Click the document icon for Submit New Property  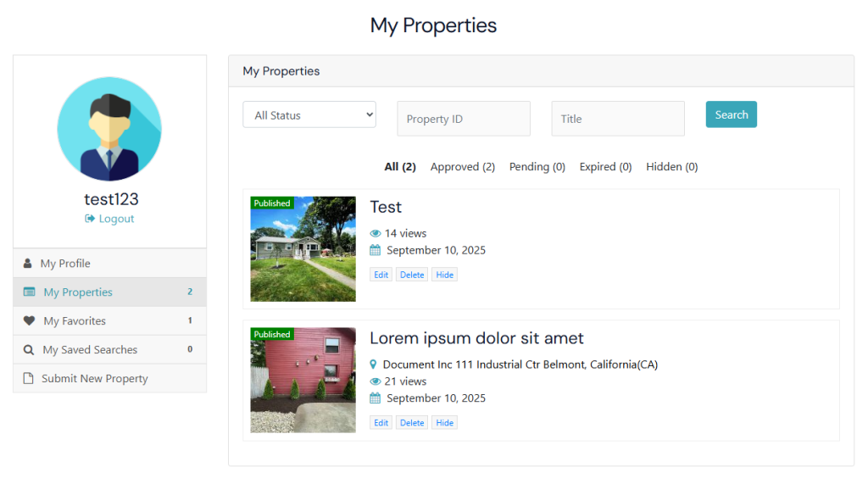pos(28,379)
